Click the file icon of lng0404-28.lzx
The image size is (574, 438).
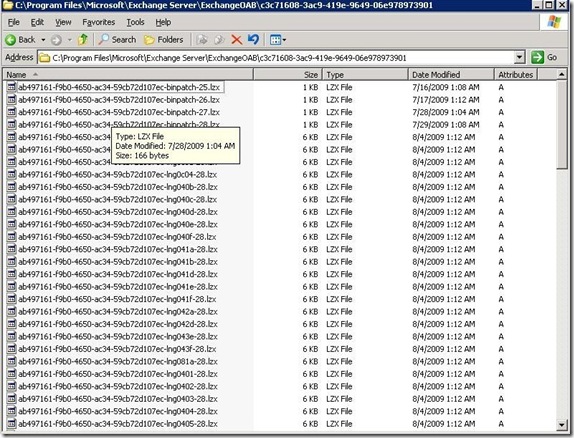point(12,411)
